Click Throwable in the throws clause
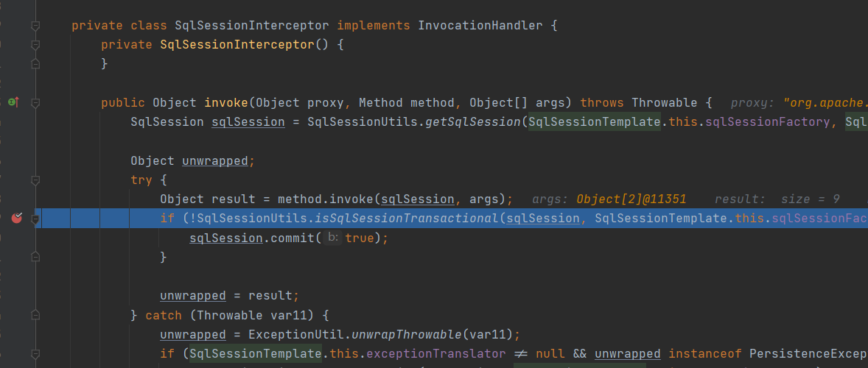868x368 pixels. [665, 103]
